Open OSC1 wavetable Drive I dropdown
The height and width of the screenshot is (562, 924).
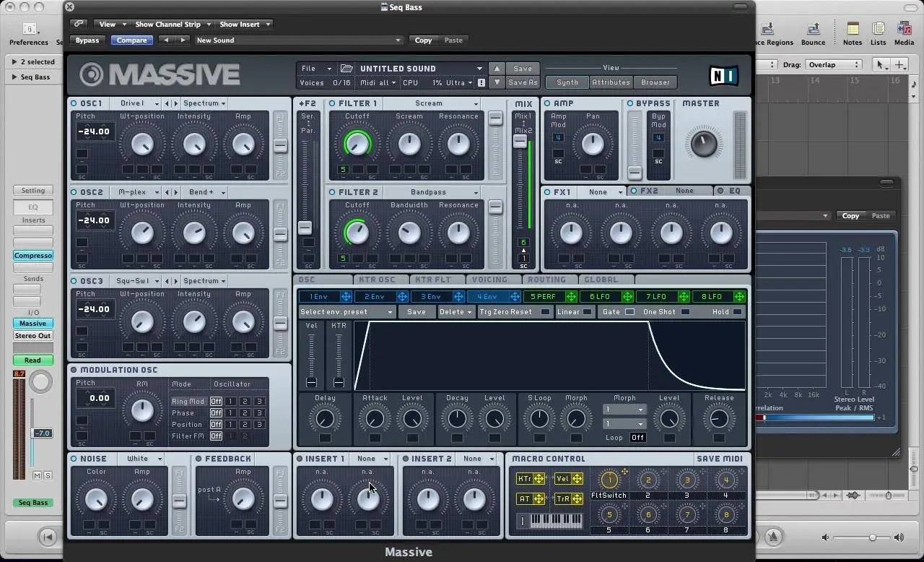pyautogui.click(x=136, y=103)
